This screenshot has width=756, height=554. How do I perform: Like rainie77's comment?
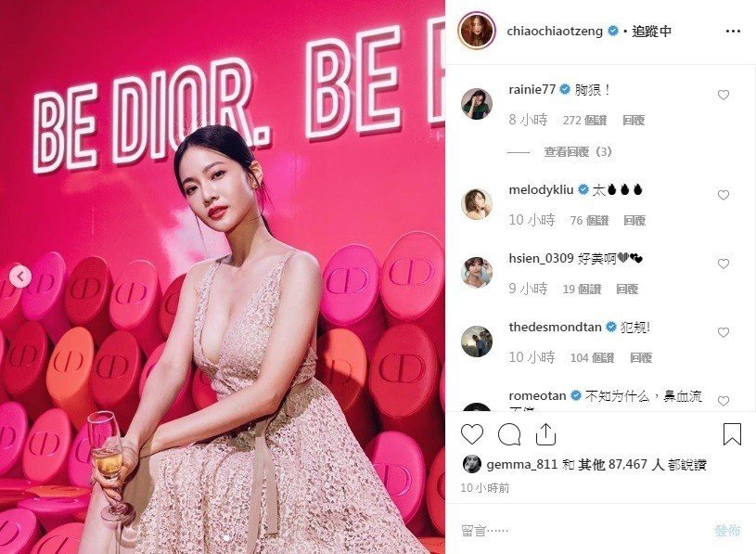coord(724,95)
